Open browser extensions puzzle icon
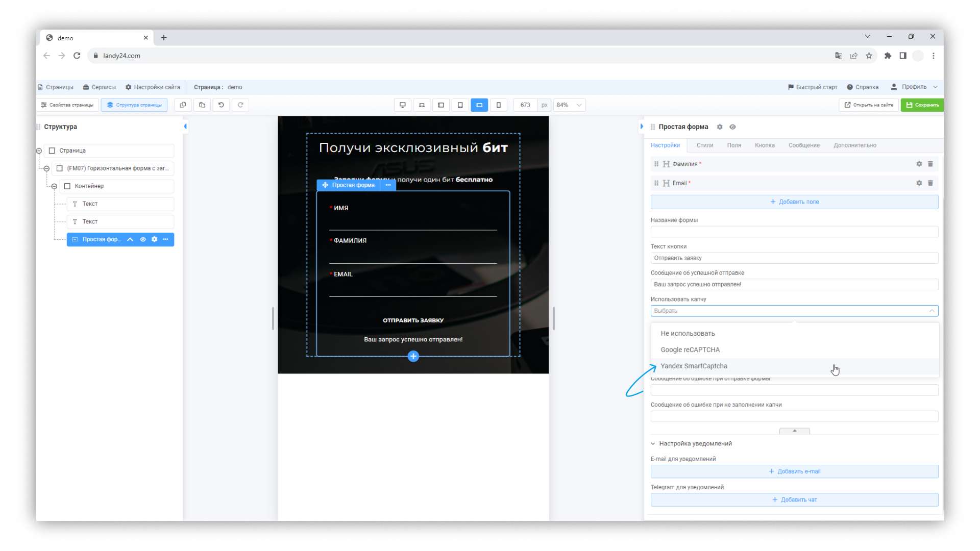The height and width of the screenshot is (551, 980). click(x=888, y=56)
